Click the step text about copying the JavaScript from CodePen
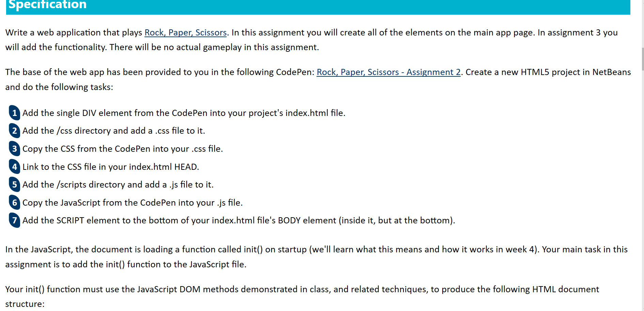The width and height of the screenshot is (644, 311). click(133, 203)
